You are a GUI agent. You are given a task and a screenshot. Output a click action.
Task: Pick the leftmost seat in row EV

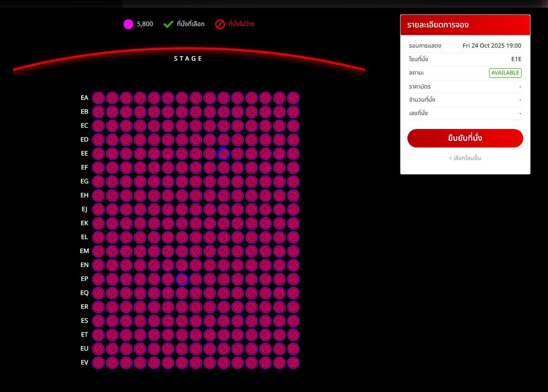pyautogui.click(x=98, y=363)
